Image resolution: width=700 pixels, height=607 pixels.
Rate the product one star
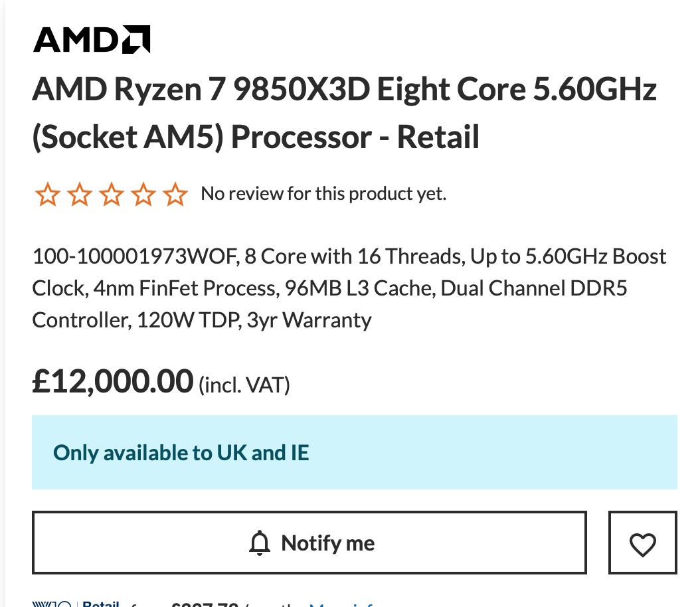(x=47, y=195)
